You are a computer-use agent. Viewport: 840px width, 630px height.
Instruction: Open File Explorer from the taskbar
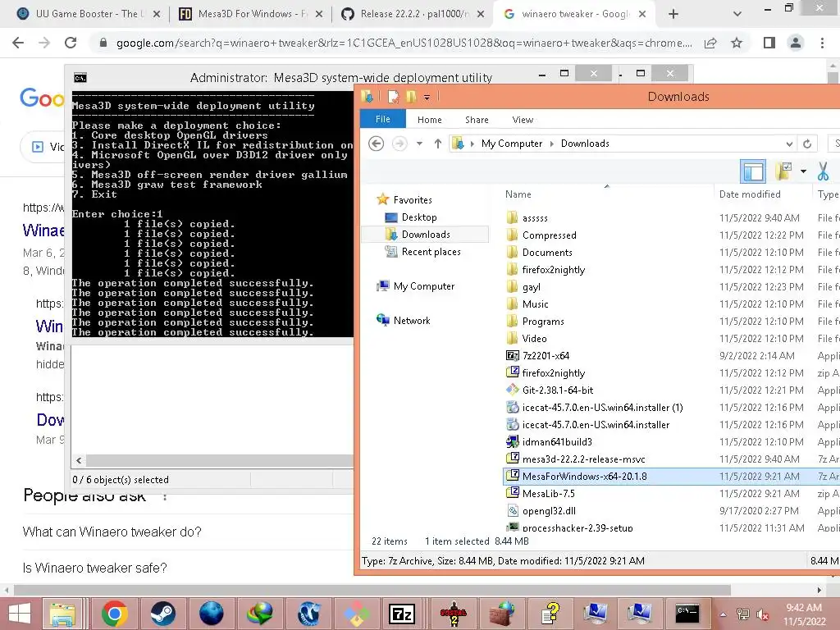click(x=62, y=614)
